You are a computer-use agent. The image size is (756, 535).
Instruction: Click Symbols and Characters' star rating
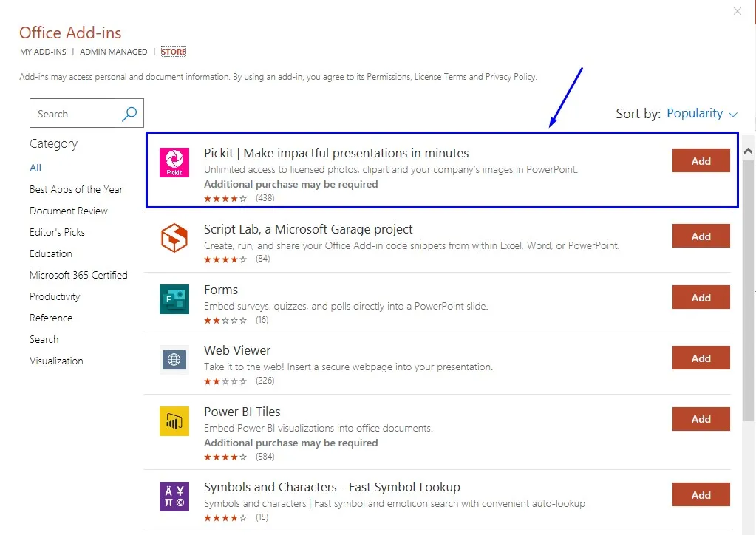coord(225,518)
